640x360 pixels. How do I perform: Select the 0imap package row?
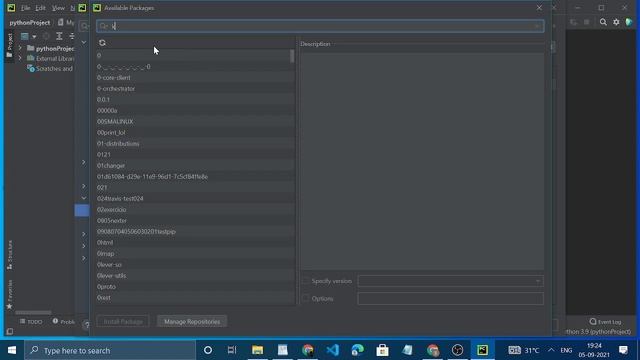[x=196, y=253]
